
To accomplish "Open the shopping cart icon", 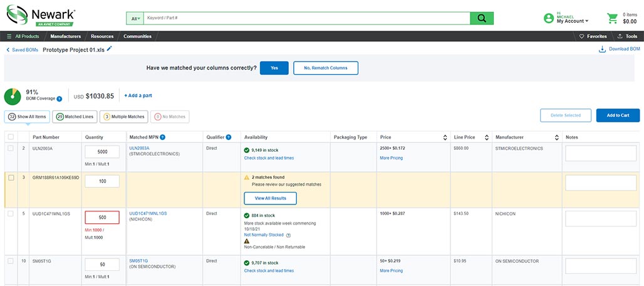I will [x=613, y=18].
